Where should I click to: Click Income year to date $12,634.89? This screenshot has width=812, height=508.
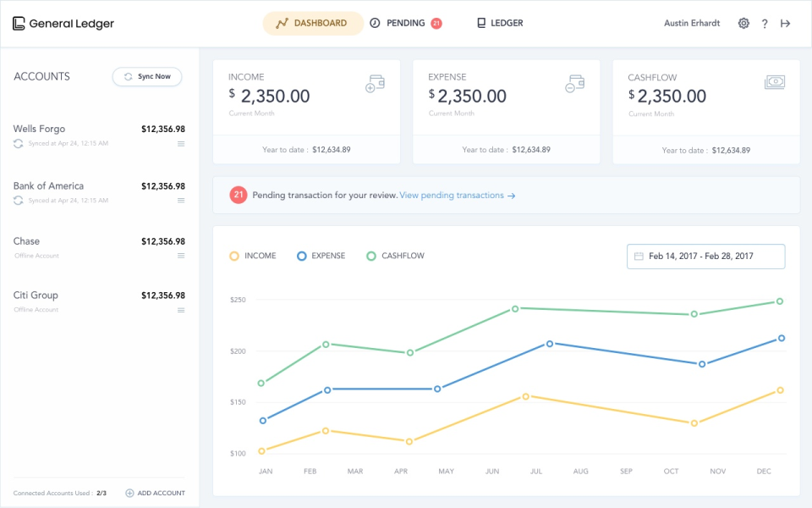click(332, 150)
